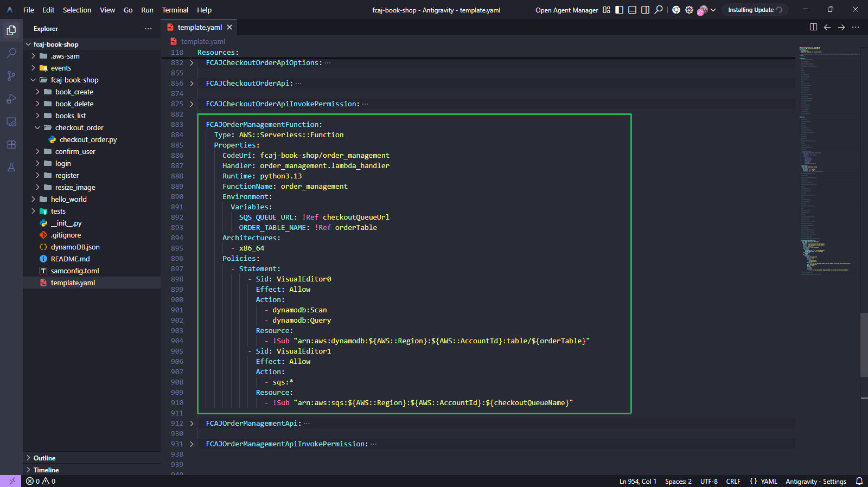This screenshot has width=868, height=487.
Task: Open the Remote Explorer view
Action: point(11,121)
